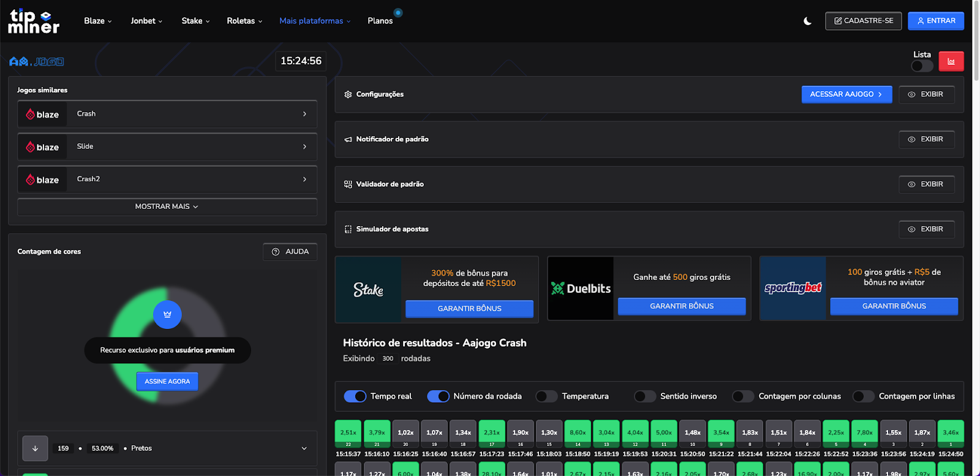The width and height of the screenshot is (980, 476).
Task: Click Stake GARANTIR BÔNUS button
Action: [x=469, y=309]
